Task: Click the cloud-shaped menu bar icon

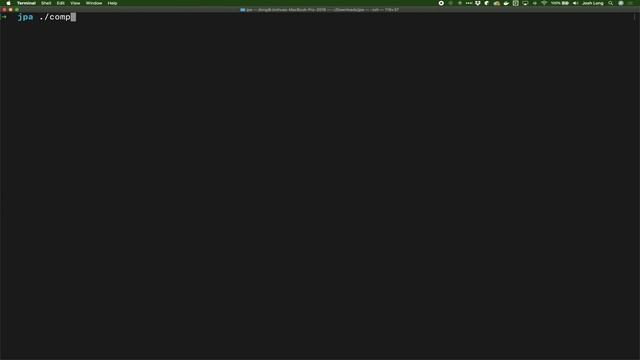Action: (497, 3)
